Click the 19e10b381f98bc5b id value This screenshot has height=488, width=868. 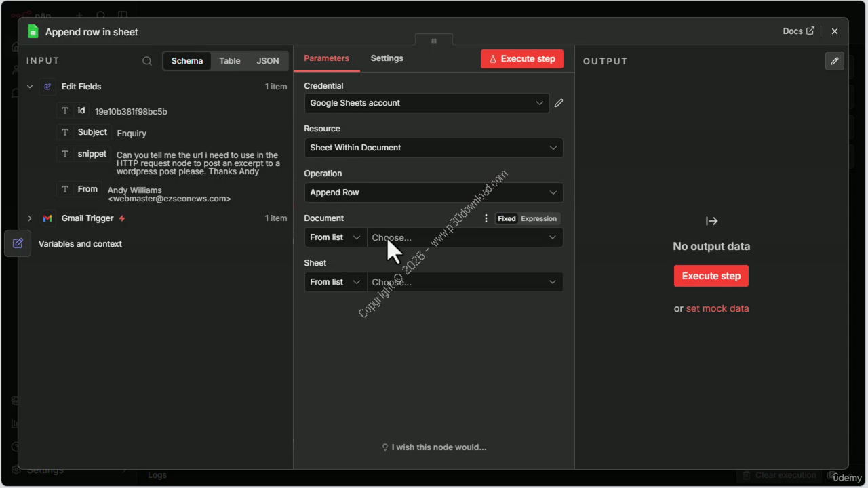pyautogui.click(x=131, y=112)
